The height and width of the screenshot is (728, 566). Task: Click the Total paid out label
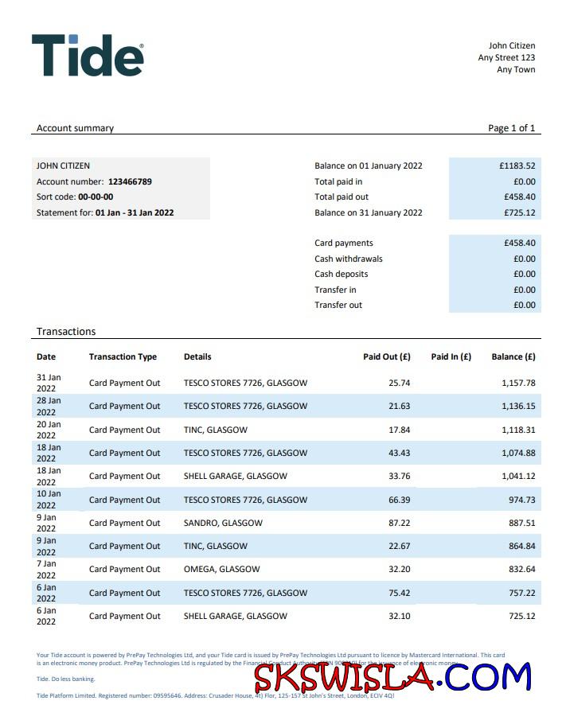(342, 197)
